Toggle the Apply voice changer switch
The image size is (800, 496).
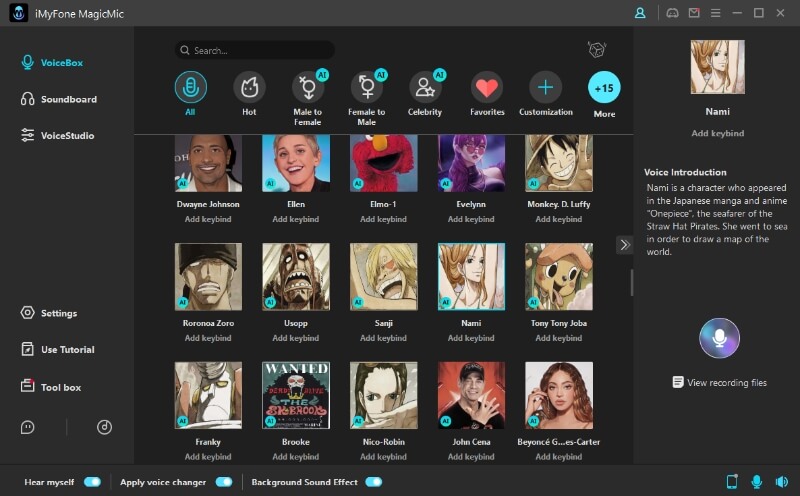[224, 482]
